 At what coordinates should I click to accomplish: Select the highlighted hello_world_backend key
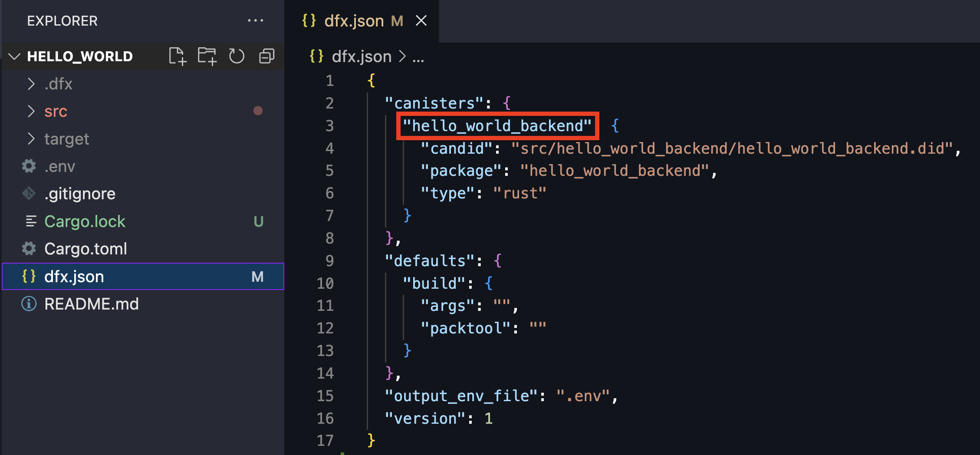click(x=497, y=126)
